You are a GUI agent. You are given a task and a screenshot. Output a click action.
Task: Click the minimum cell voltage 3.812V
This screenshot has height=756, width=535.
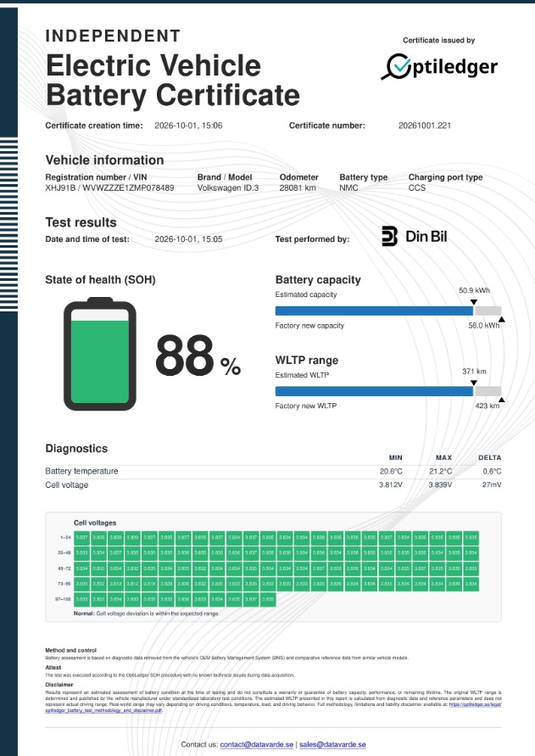[390, 484]
